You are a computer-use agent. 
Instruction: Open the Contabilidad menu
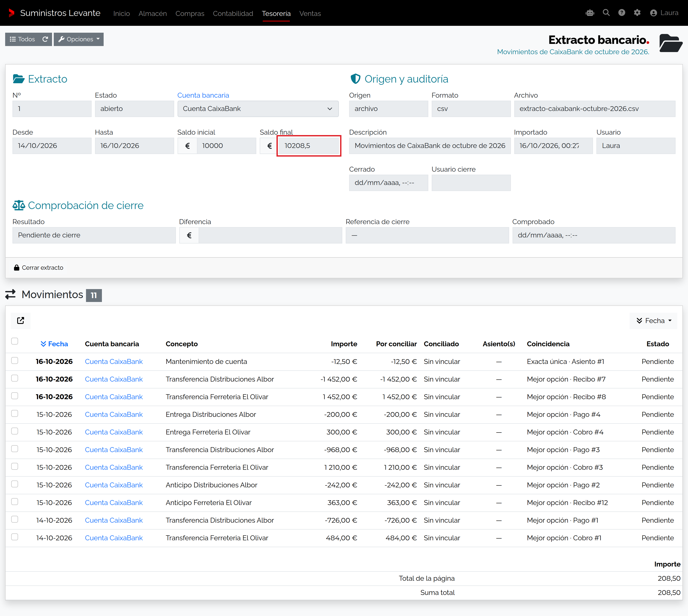point(233,14)
